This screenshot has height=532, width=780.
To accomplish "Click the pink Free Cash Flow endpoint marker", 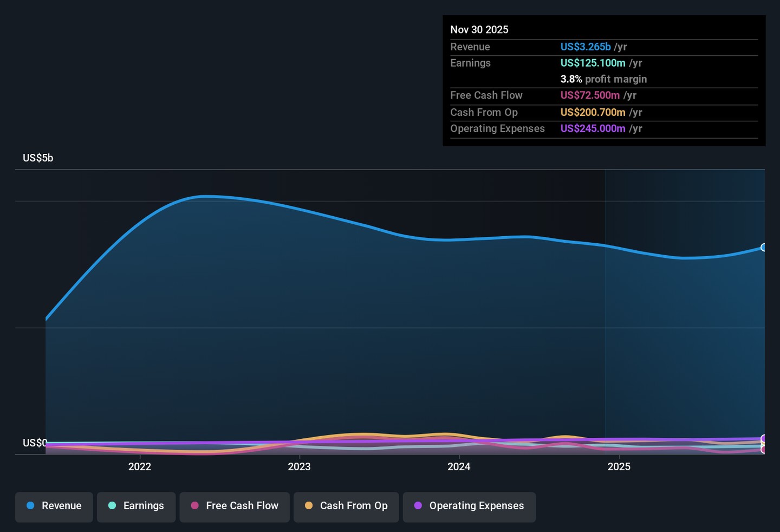I will [764, 450].
